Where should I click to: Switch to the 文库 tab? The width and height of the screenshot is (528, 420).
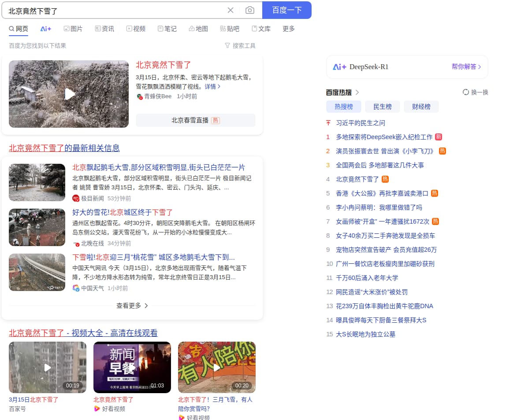[261, 29]
